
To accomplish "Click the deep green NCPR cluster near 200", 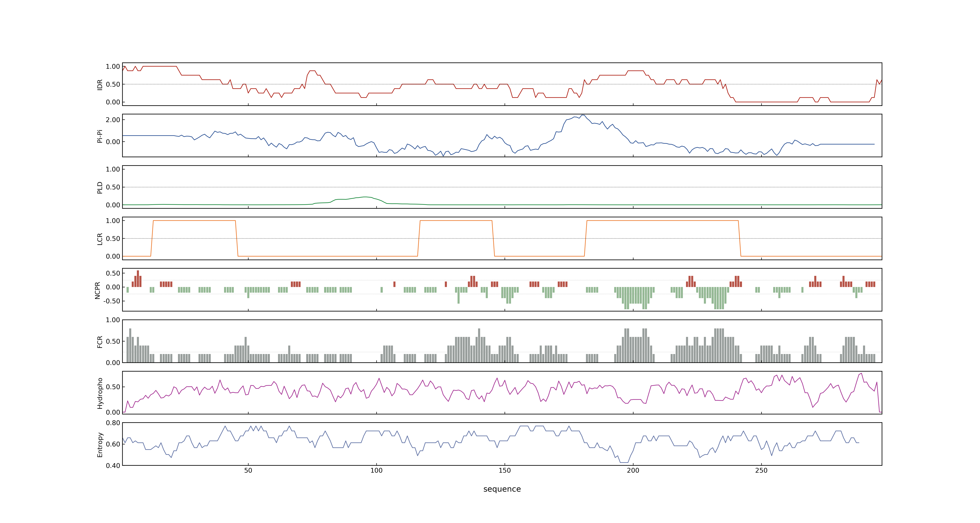I will tap(635, 298).
